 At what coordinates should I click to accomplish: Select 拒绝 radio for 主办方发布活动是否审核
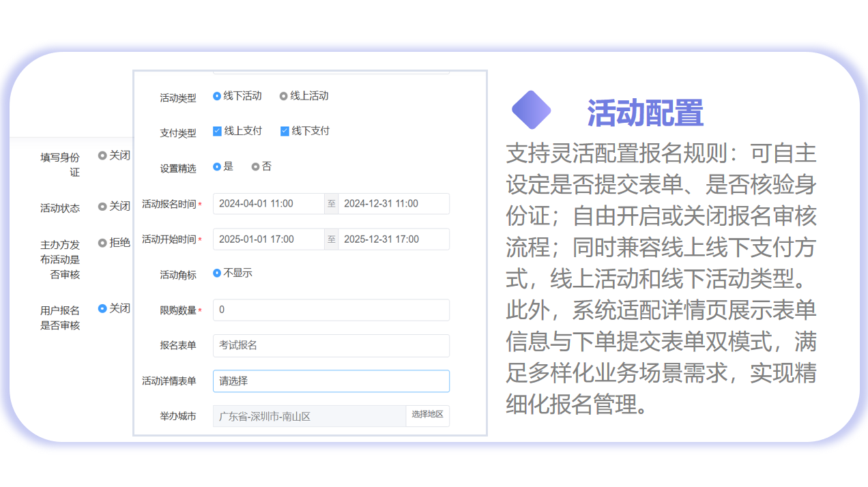click(102, 242)
